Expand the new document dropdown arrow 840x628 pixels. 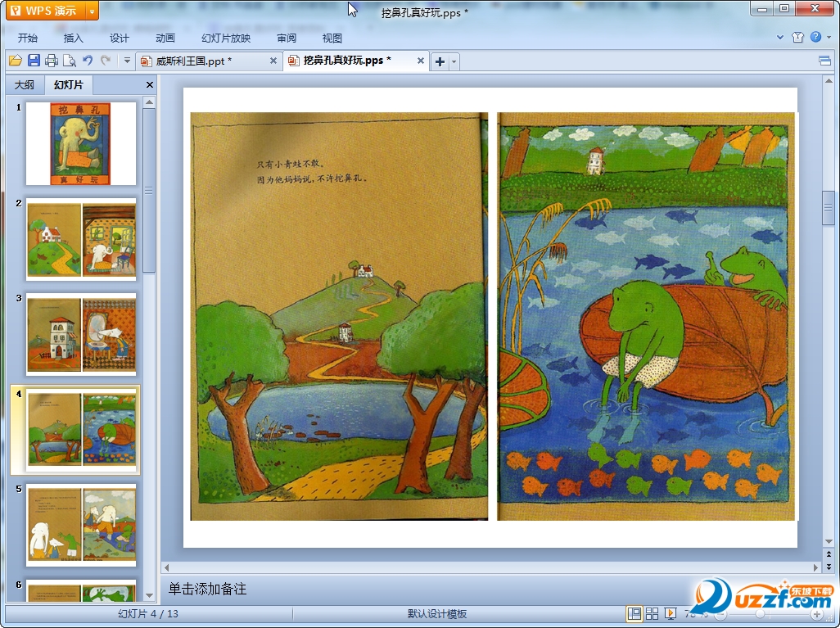click(x=454, y=61)
